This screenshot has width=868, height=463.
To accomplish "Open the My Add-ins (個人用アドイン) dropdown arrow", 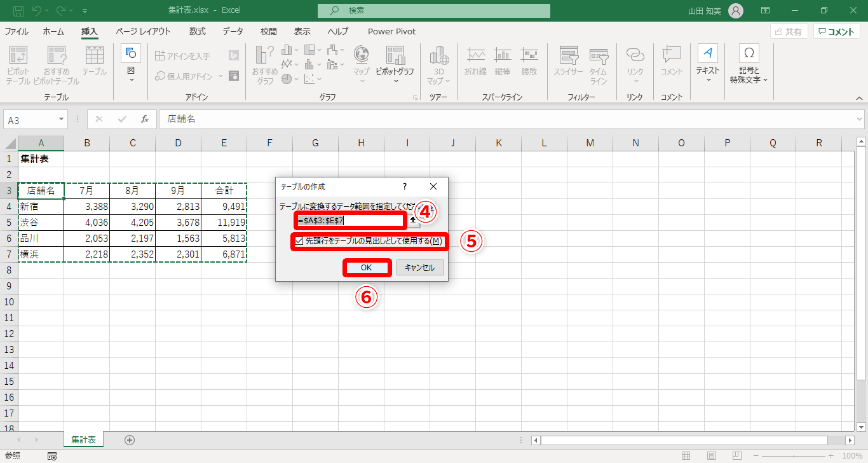I will click(x=221, y=76).
